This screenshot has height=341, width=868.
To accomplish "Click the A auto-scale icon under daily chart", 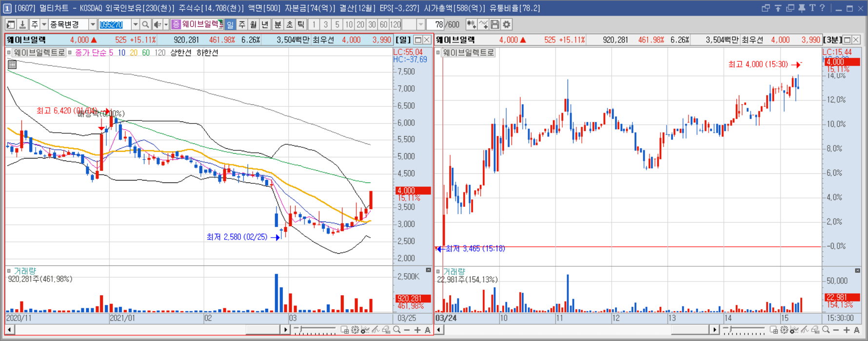I will click(x=428, y=330).
